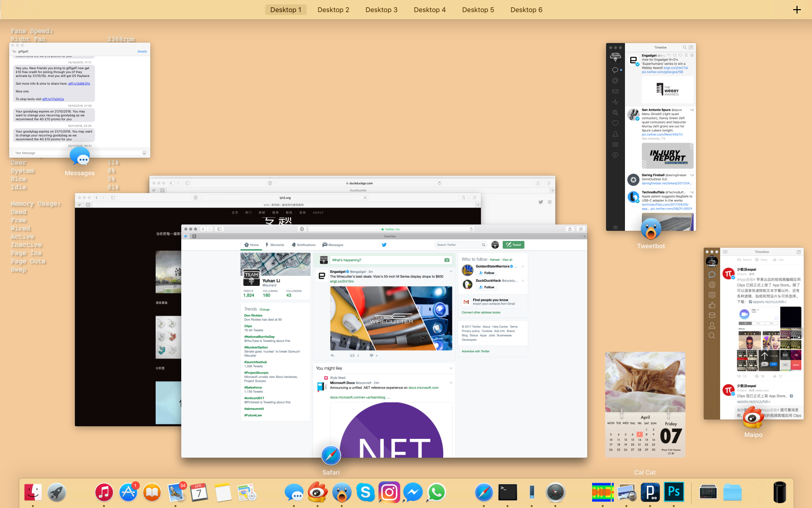Open the search magnifier in Maipo sidebar
The width and height of the screenshot is (812, 508).
coord(712,335)
